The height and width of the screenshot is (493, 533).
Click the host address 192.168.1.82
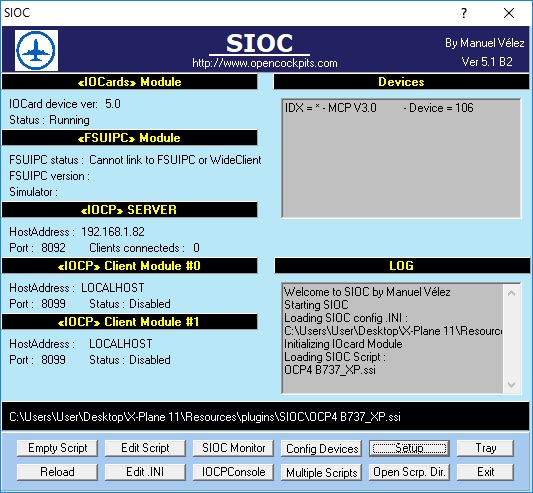point(113,232)
